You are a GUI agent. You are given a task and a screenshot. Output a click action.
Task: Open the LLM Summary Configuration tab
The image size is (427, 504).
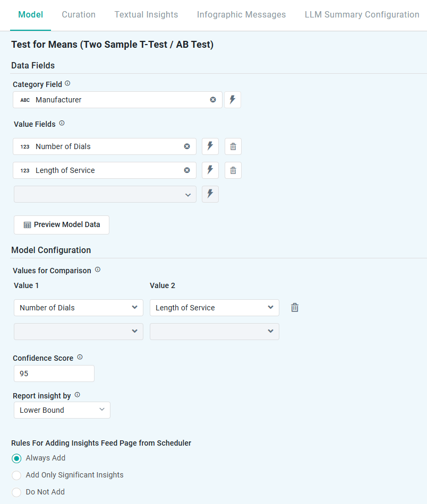coord(362,15)
